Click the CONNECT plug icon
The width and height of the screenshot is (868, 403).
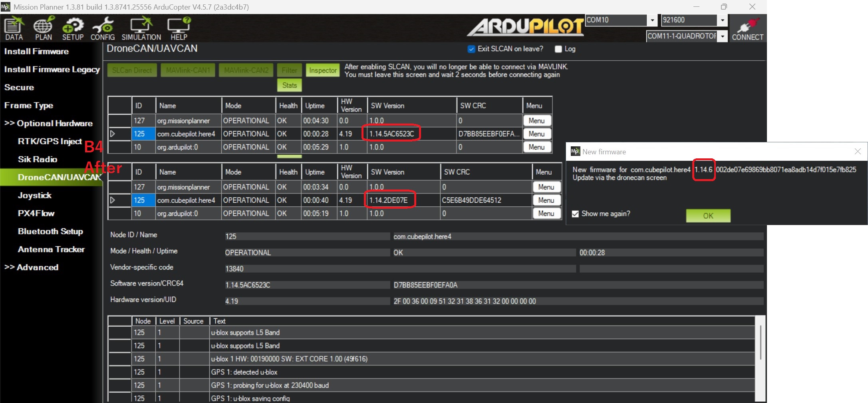coord(747,29)
